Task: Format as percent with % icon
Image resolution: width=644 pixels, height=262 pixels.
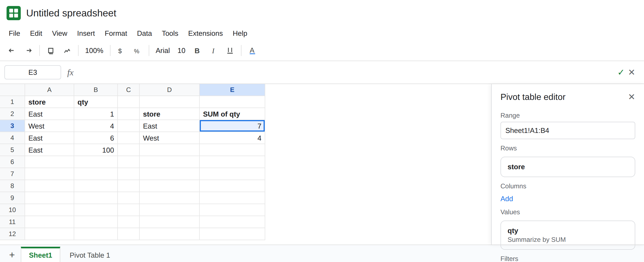Action: pyautogui.click(x=137, y=51)
